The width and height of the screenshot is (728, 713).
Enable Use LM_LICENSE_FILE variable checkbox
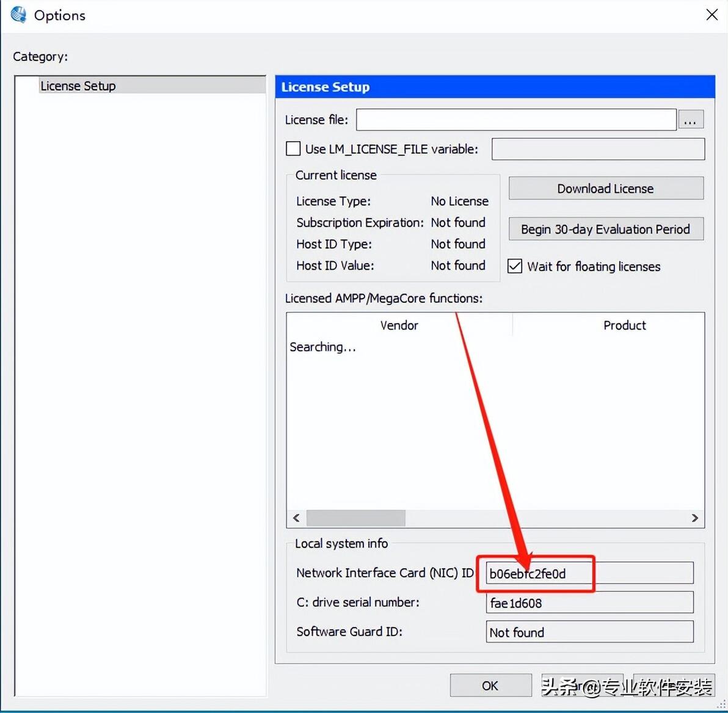[x=293, y=149]
